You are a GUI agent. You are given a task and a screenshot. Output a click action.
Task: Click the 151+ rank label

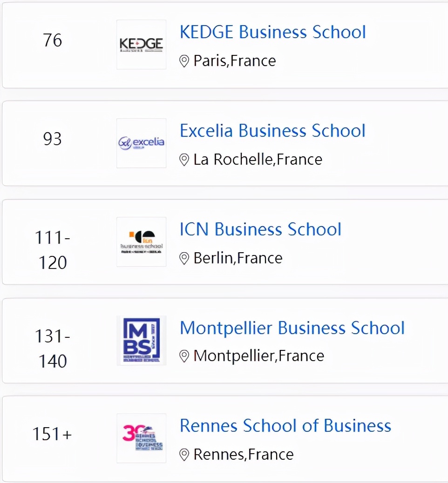[x=52, y=434]
